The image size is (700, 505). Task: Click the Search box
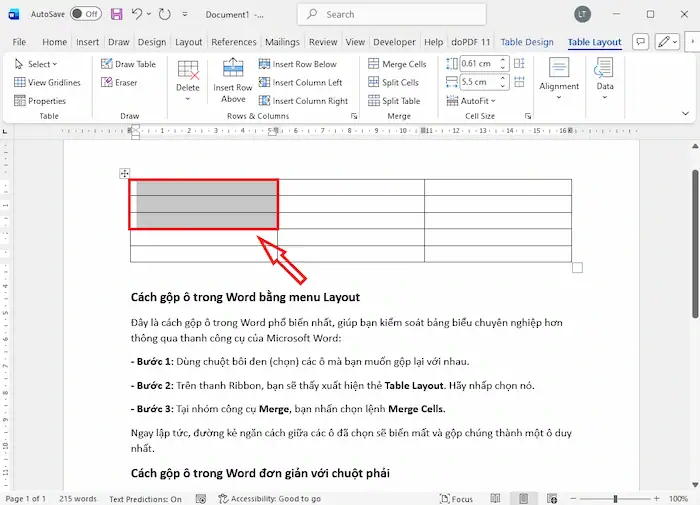tap(392, 14)
